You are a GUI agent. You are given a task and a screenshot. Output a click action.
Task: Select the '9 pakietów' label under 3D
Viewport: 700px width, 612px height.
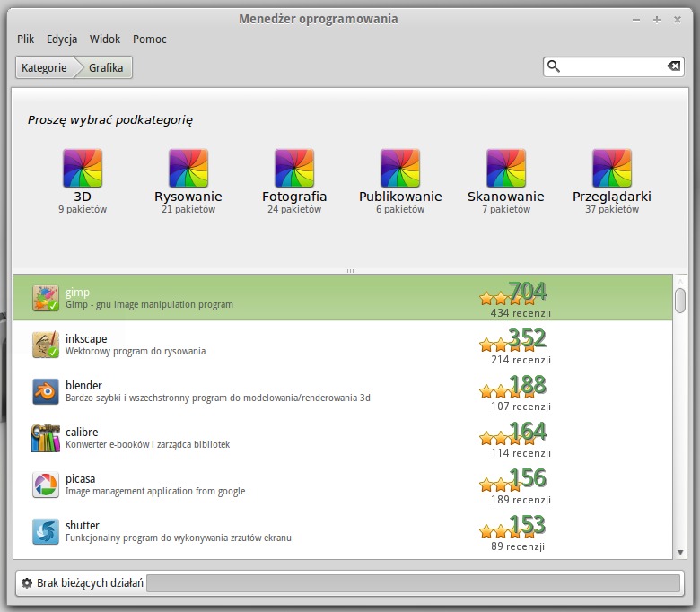coord(83,209)
